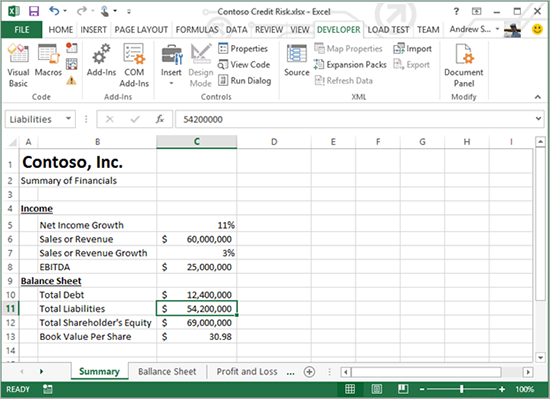Switch to the LOAD TEST tab
The height and width of the screenshot is (399, 550).
point(388,30)
